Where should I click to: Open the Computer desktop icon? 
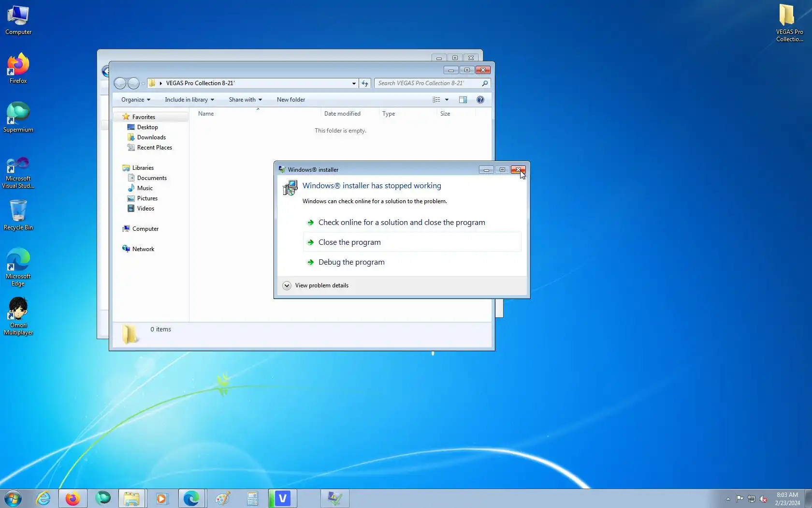pos(18,20)
